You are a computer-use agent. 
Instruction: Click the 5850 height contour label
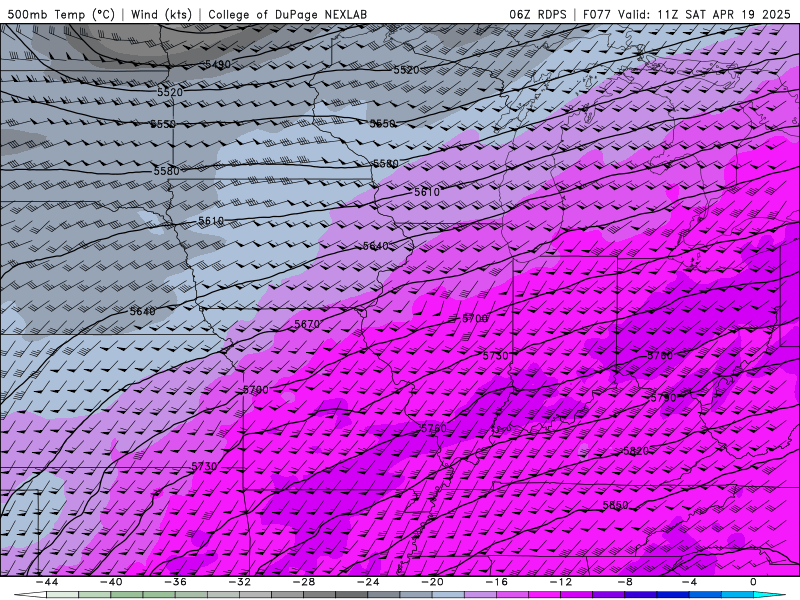(x=616, y=505)
